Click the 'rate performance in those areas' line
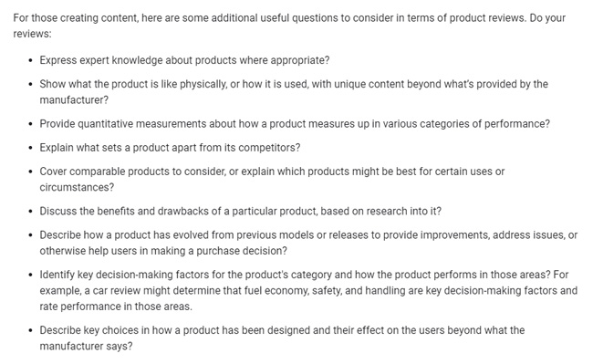 tap(116, 307)
